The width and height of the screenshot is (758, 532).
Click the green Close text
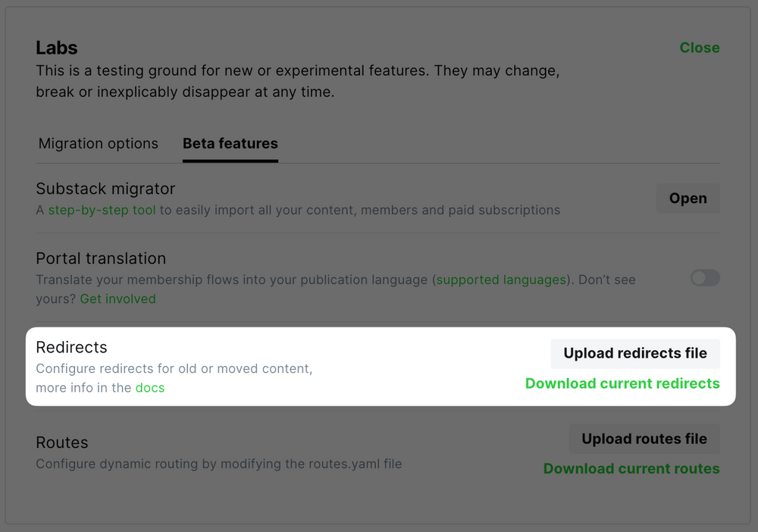point(699,47)
